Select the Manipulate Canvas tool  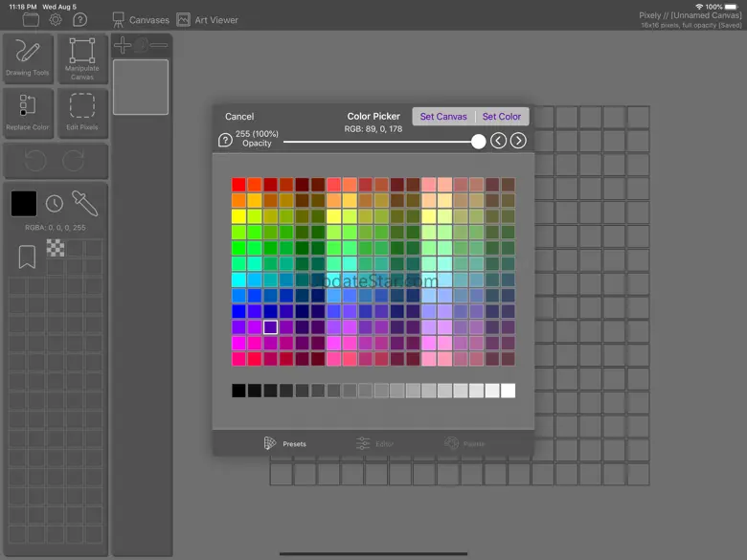[82, 58]
